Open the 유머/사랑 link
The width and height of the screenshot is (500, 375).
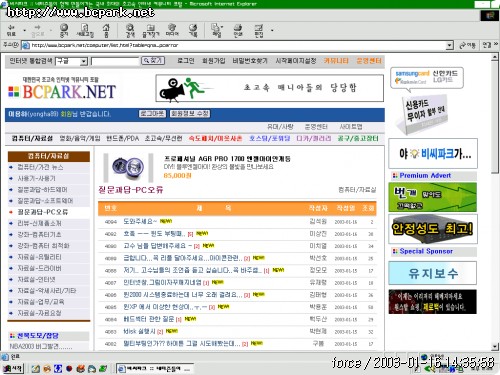coord(280,127)
